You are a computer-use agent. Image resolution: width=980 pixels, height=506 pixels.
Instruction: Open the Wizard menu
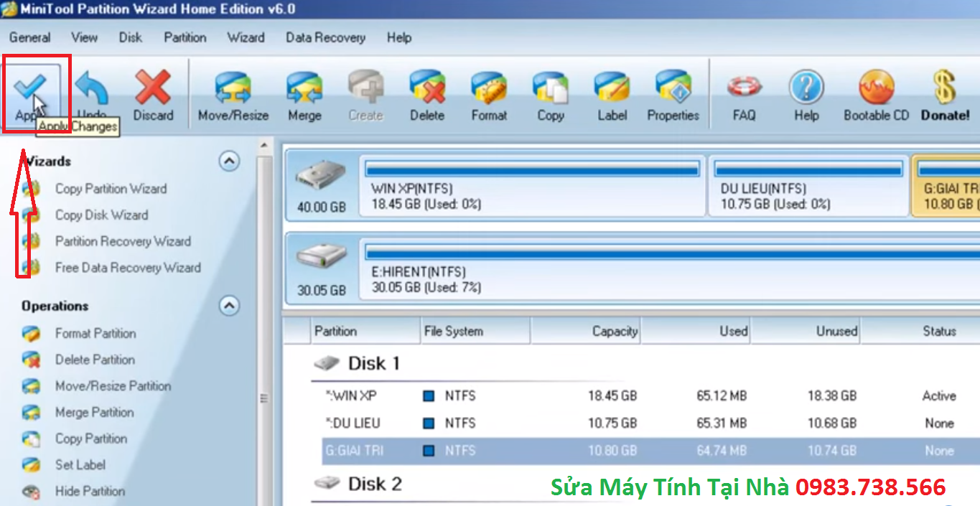(x=246, y=38)
